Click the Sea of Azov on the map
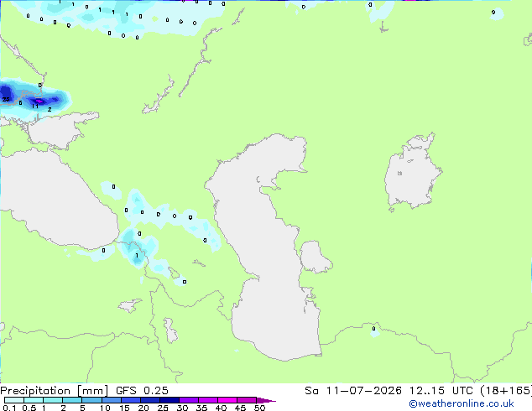This screenshot has width=532, height=411. tap(58, 131)
